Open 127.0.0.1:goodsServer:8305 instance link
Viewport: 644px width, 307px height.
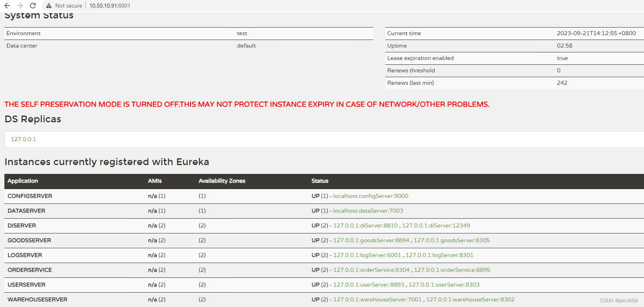coord(451,240)
